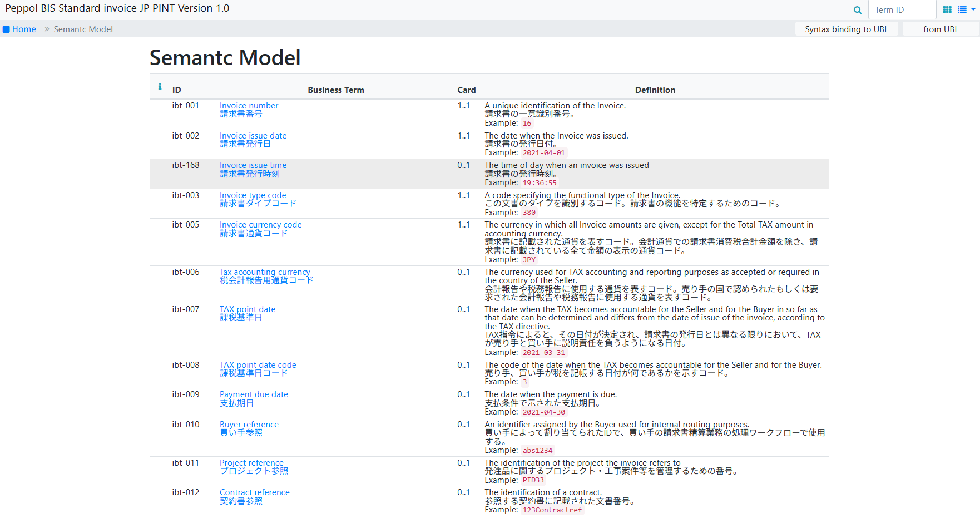The height and width of the screenshot is (518, 980).
Task: Open the Tax accounting currency term
Action: (x=265, y=272)
